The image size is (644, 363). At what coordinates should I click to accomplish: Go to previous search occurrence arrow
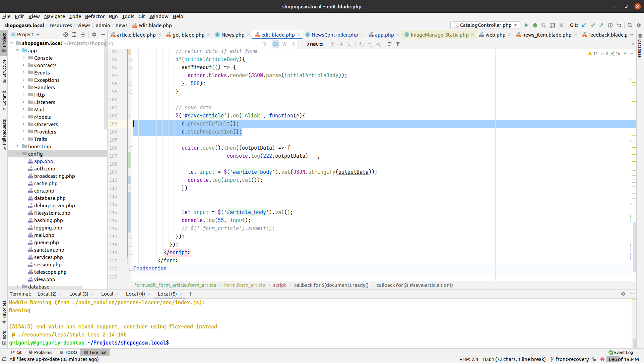[x=333, y=44]
